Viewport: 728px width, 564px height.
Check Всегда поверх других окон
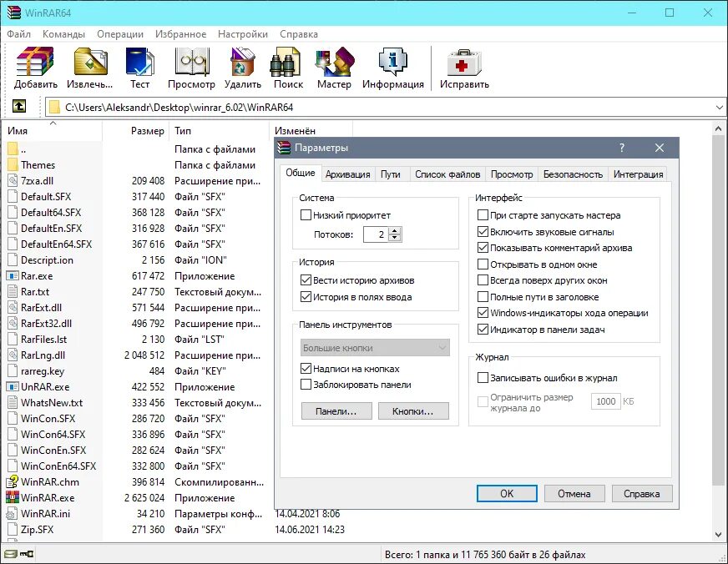[483, 280]
